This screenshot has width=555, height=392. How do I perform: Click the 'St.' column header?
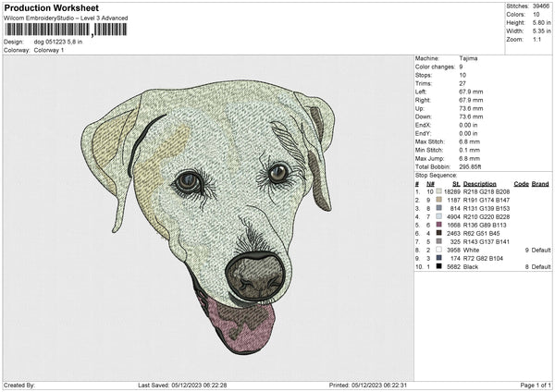pyautogui.click(x=457, y=184)
